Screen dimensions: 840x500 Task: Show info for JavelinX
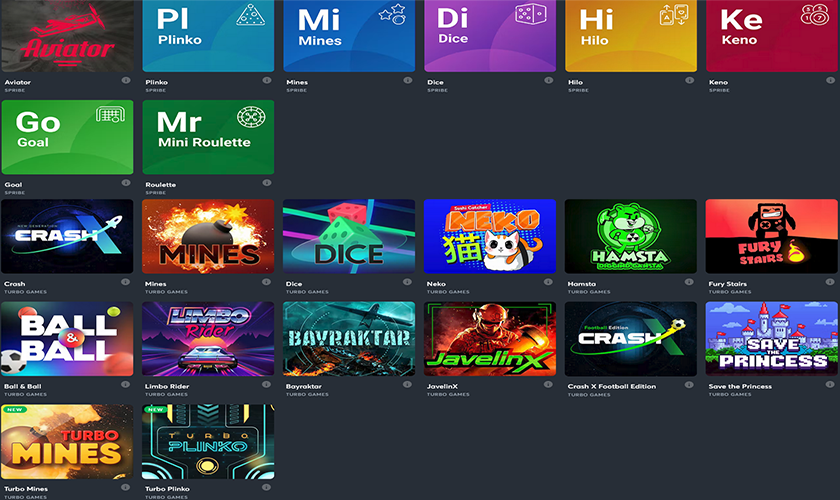tap(548, 384)
